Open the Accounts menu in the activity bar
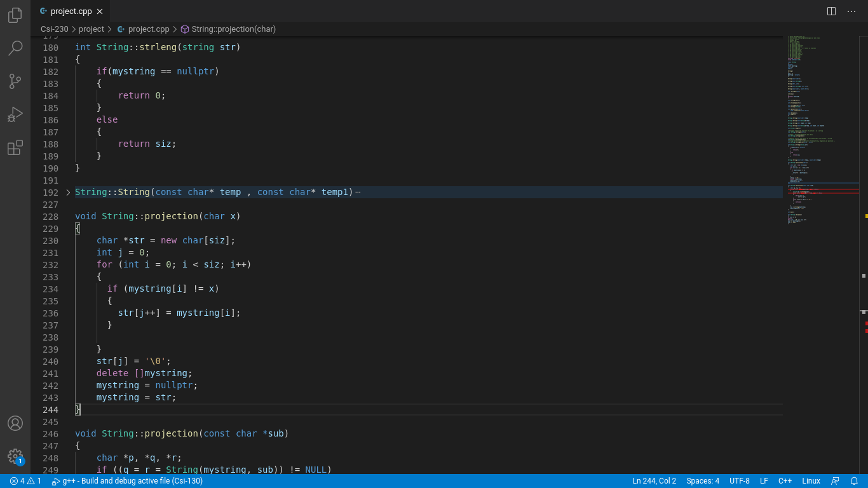Image resolution: width=868 pixels, height=488 pixels. [x=15, y=422]
